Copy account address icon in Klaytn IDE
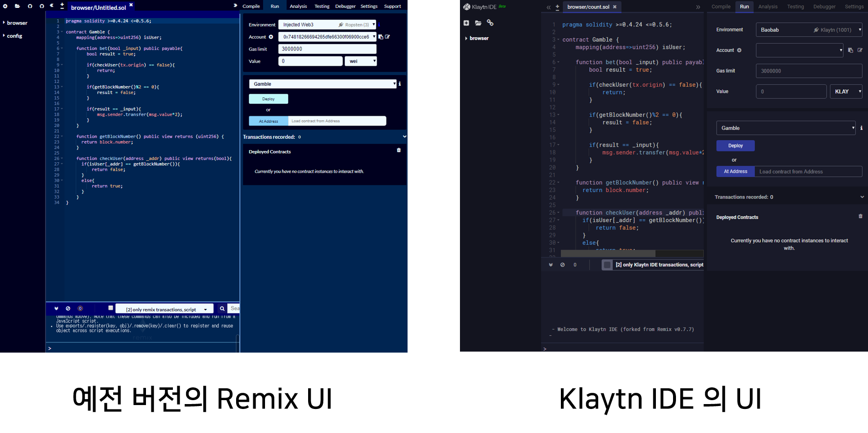 pos(850,50)
